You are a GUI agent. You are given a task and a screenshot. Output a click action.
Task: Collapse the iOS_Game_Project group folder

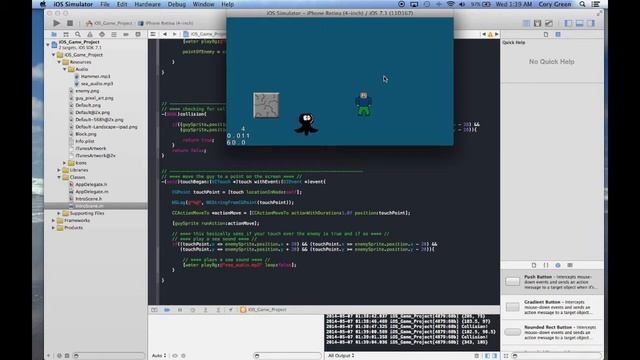(53, 55)
